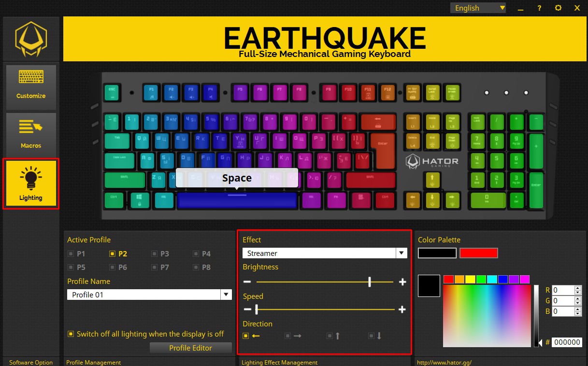Select the Scroll Lock key
This screenshot has height=366, width=588.
point(433,92)
